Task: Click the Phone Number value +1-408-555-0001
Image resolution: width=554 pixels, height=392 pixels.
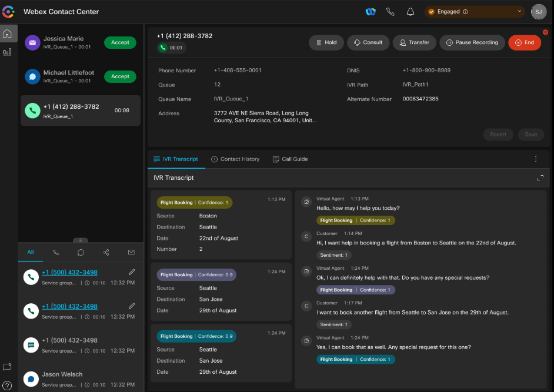Action: pyautogui.click(x=238, y=71)
